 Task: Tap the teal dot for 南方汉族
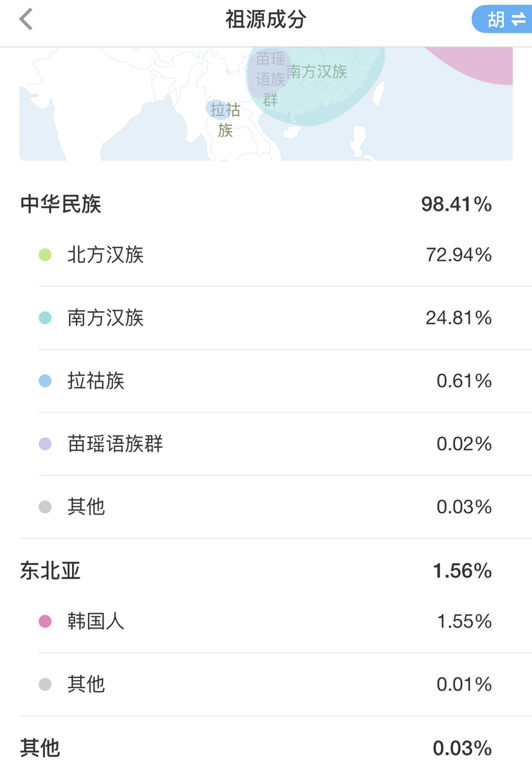click(x=45, y=318)
